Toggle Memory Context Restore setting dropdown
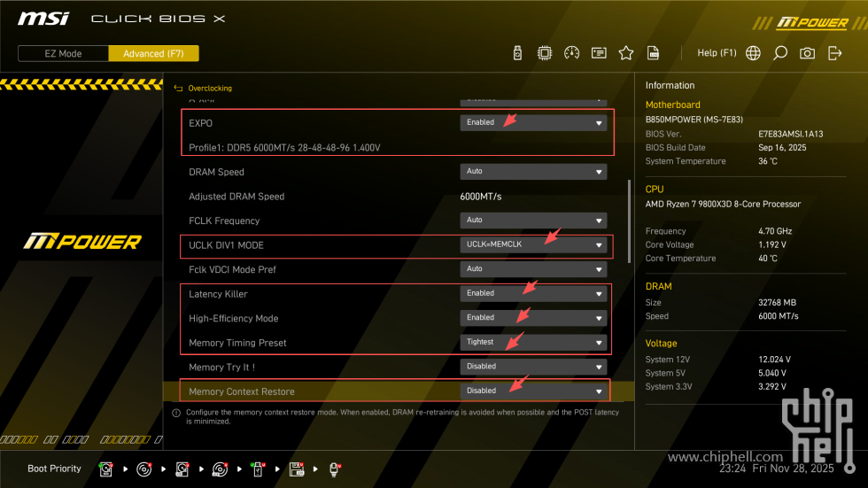 pyautogui.click(x=533, y=391)
